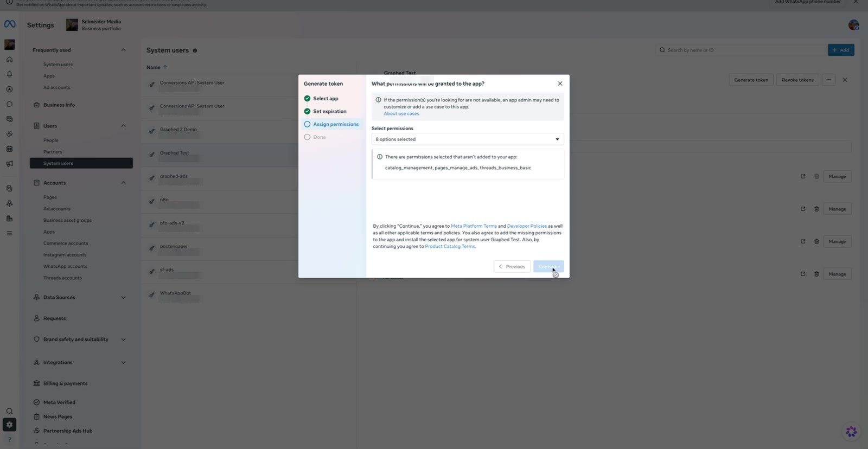Open the 8 options selected permissions dropdown
The height and width of the screenshot is (449, 868).
[x=468, y=139]
